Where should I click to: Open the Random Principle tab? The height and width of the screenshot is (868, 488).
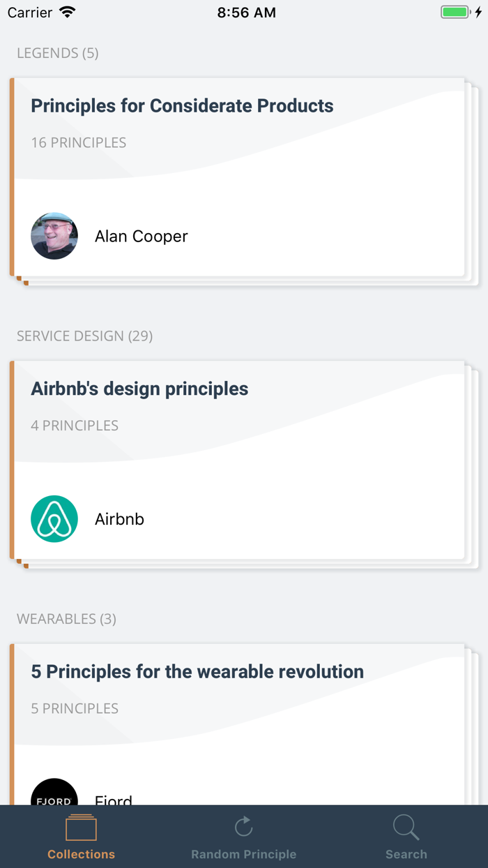243,837
